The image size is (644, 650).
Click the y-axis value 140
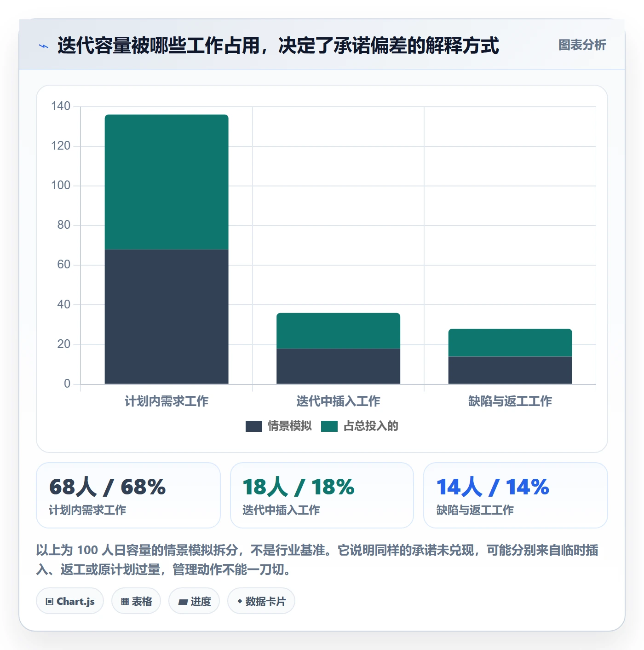click(x=61, y=106)
